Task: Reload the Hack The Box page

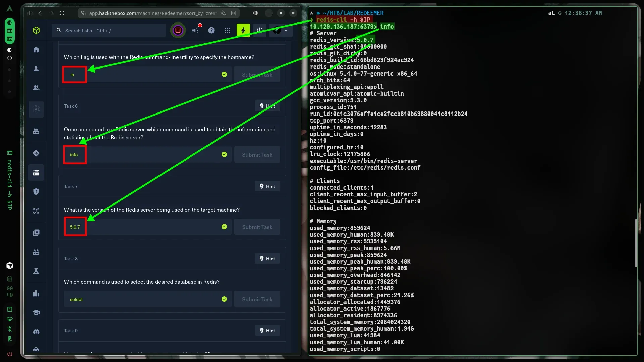Action: click(62, 13)
